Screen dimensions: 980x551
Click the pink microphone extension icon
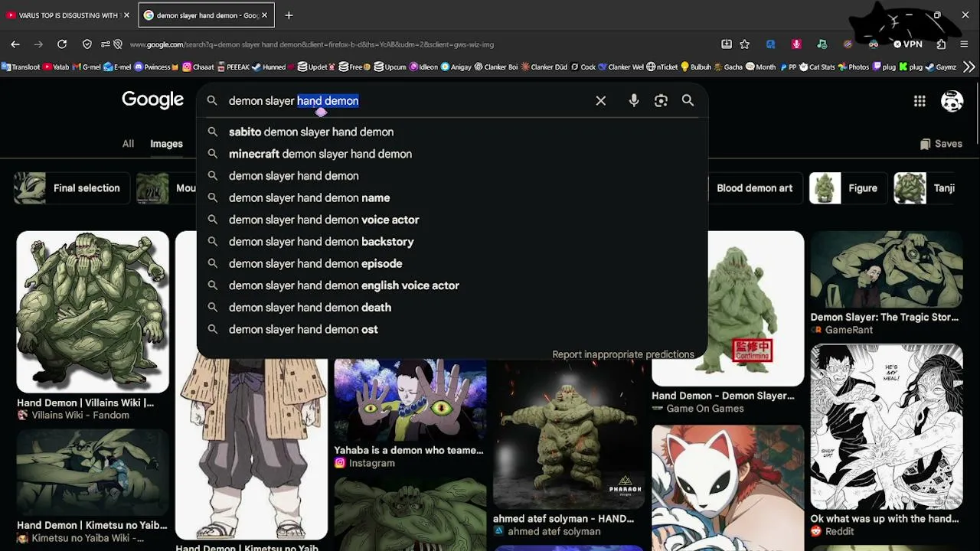(796, 44)
